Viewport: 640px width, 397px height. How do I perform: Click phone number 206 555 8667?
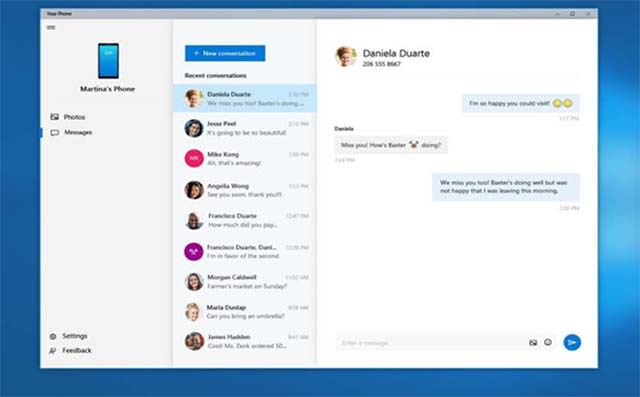point(382,64)
